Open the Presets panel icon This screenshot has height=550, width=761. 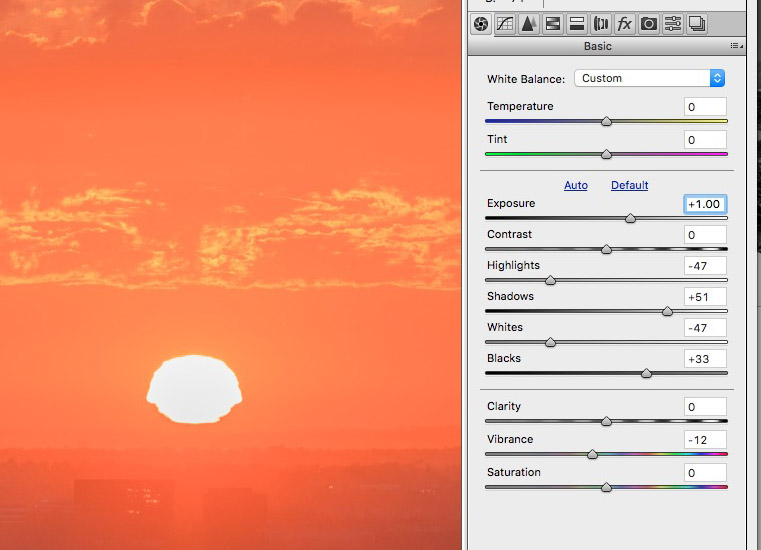tap(673, 24)
